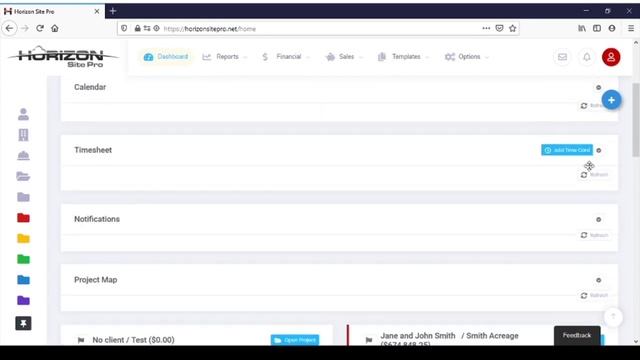The height and width of the screenshot is (360, 640).
Task: Open the mail envelope icon
Action: point(562,57)
